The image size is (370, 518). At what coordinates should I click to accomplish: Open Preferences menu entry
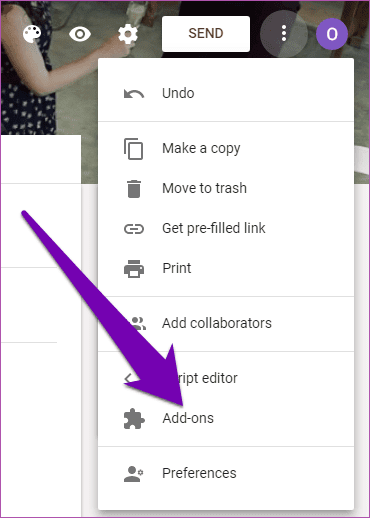click(x=226, y=473)
